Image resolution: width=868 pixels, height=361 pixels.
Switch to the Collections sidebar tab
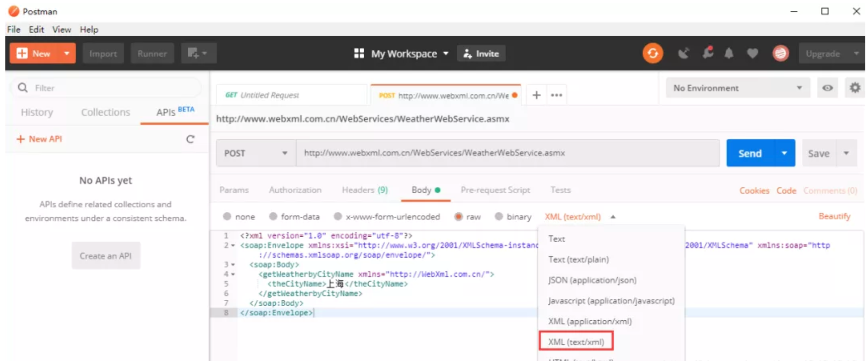(x=105, y=112)
